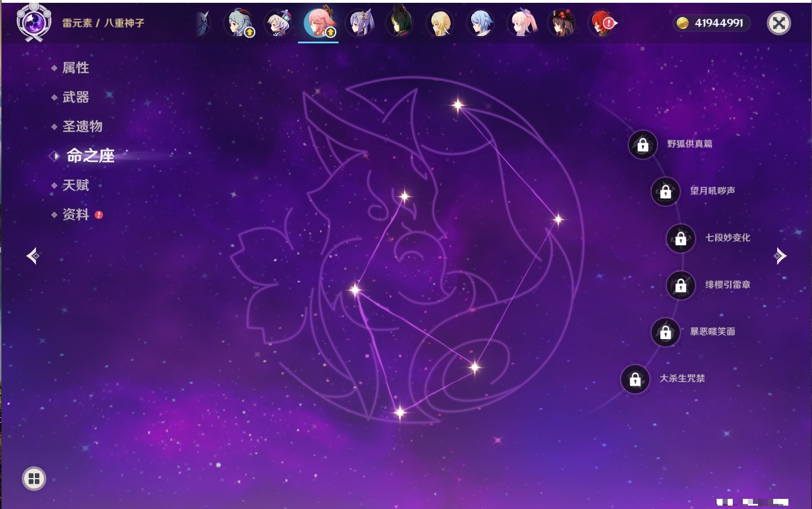Pick the blond Traveler avatar

click(x=440, y=23)
